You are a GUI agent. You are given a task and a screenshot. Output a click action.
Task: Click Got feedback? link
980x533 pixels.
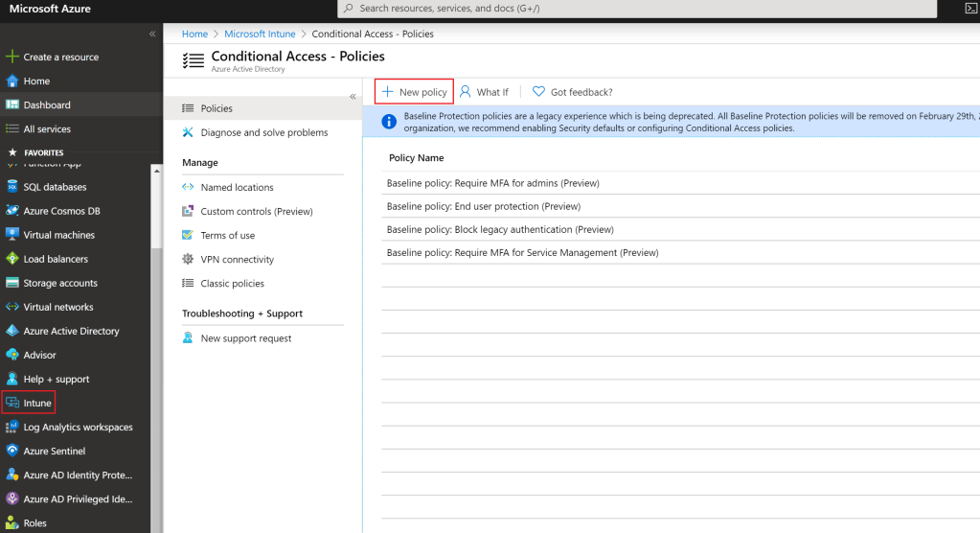[573, 92]
